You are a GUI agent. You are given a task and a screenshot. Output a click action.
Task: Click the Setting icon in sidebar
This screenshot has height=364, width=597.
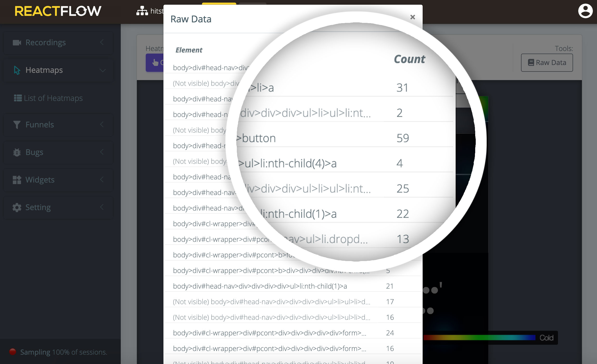tap(17, 207)
